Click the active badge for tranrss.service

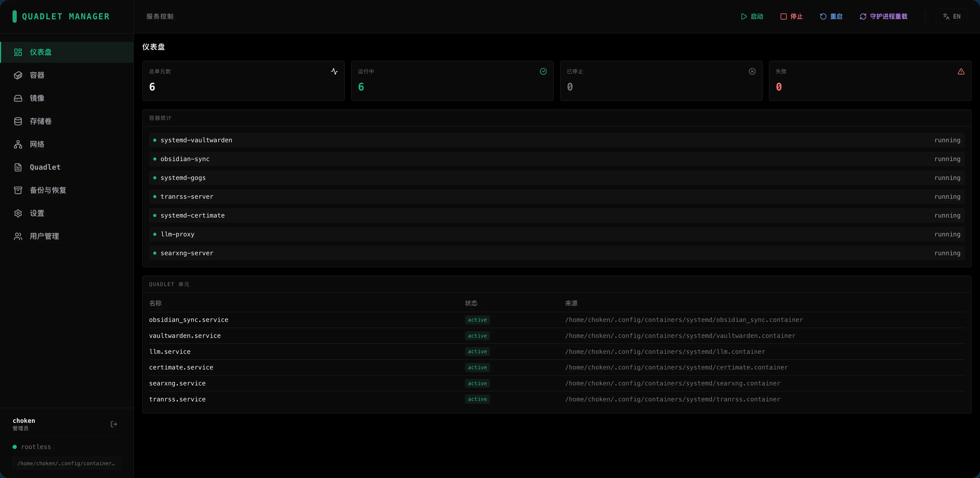click(x=477, y=399)
